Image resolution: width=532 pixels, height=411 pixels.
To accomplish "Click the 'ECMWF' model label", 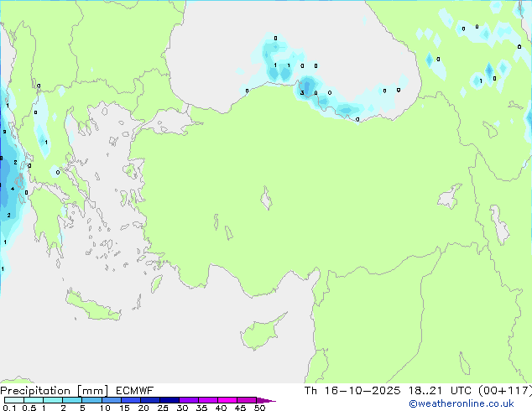I will tap(135, 391).
